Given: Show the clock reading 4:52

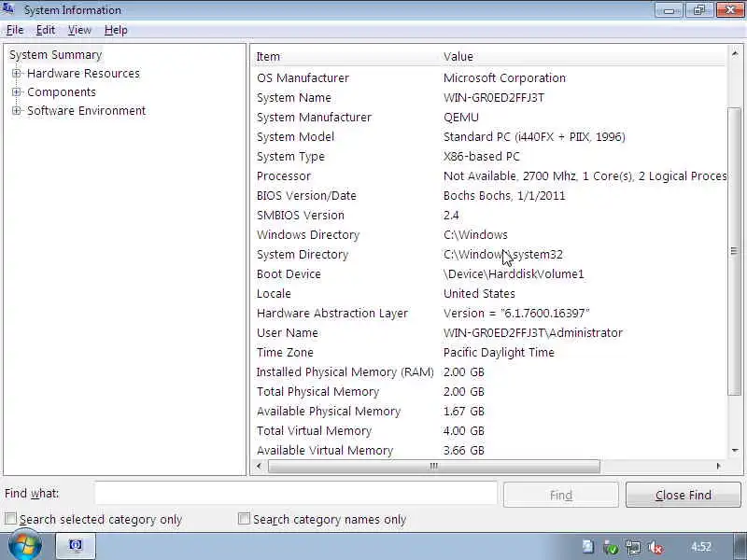Looking at the screenshot, I should coord(701,547).
